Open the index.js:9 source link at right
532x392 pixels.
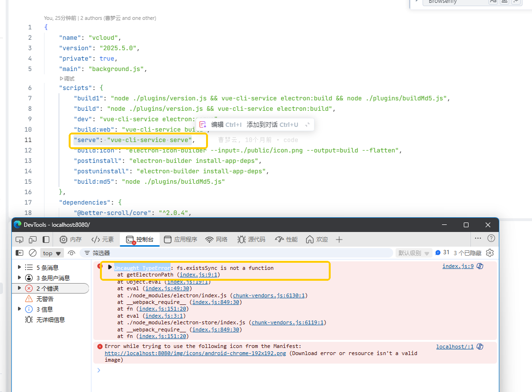tap(458, 266)
